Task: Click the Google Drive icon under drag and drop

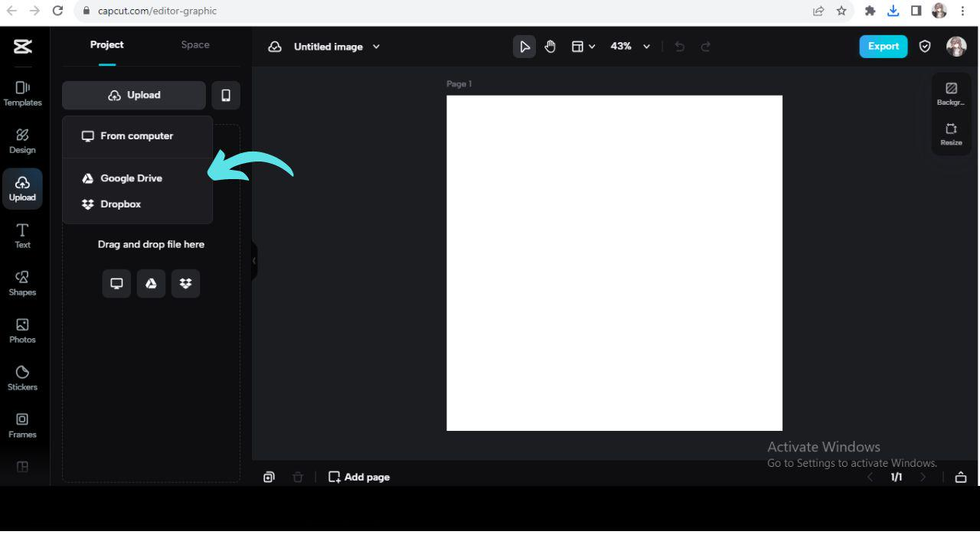Action: point(151,283)
